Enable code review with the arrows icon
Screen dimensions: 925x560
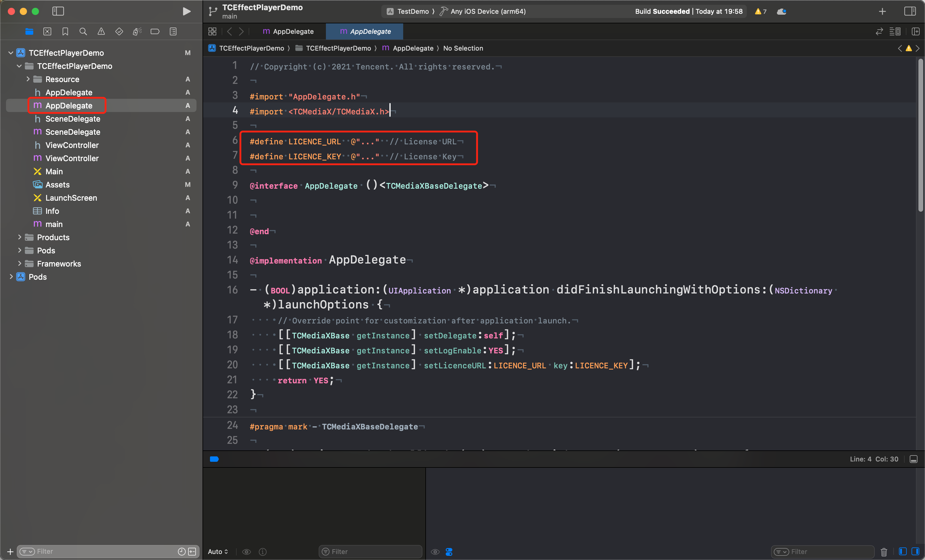tap(879, 31)
